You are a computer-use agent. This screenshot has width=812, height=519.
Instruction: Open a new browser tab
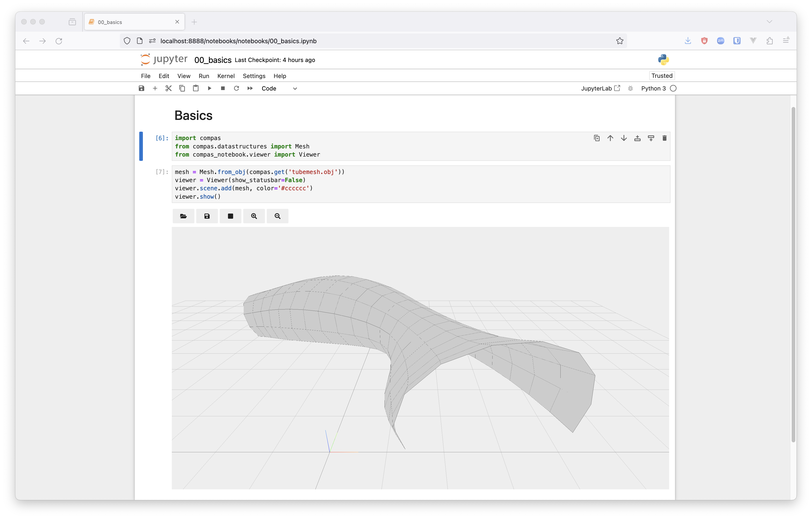click(194, 22)
